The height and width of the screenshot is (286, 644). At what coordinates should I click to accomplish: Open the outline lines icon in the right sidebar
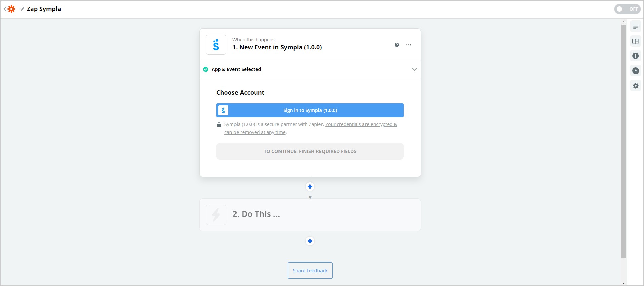636,27
